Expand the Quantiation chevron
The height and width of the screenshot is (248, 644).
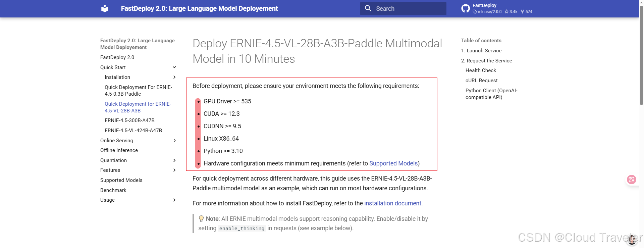(174, 160)
